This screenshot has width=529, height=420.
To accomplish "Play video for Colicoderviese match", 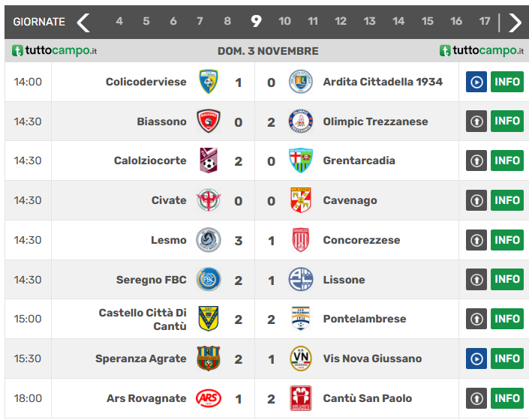I will [x=476, y=82].
